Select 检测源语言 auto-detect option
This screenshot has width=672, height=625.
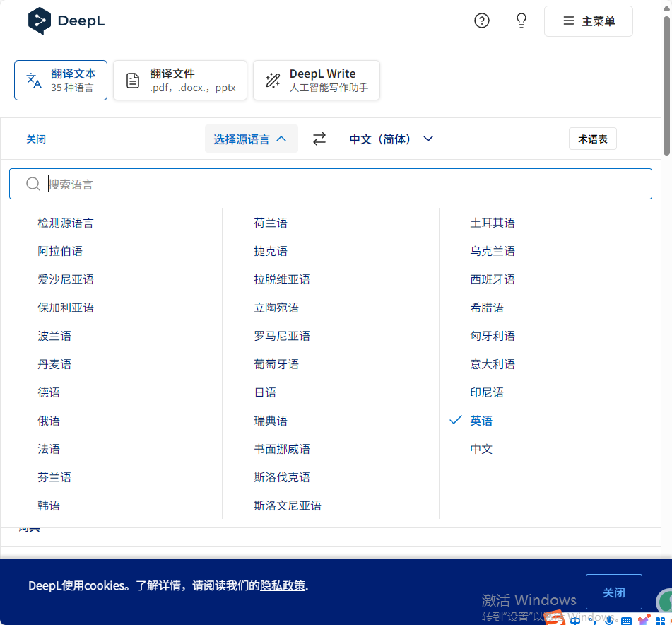click(66, 223)
